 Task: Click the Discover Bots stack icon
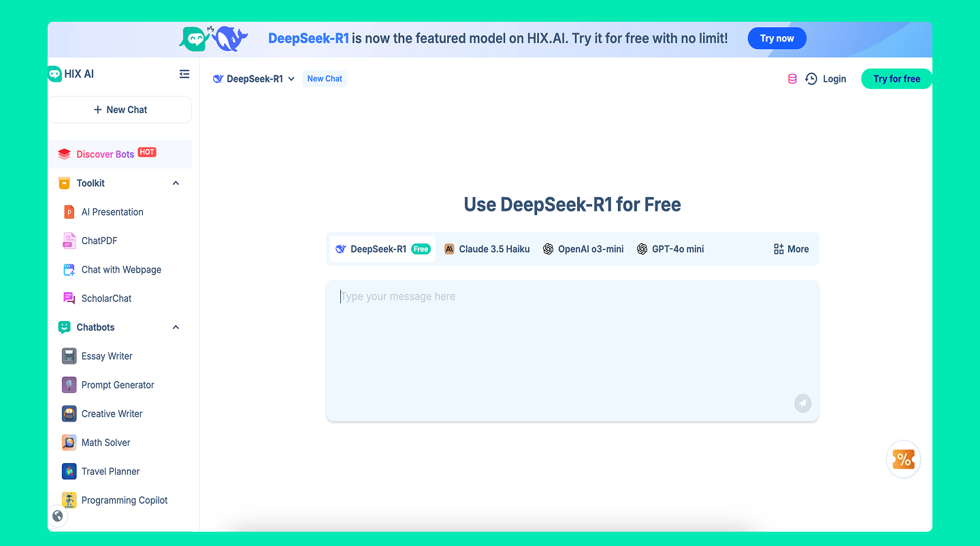click(65, 154)
